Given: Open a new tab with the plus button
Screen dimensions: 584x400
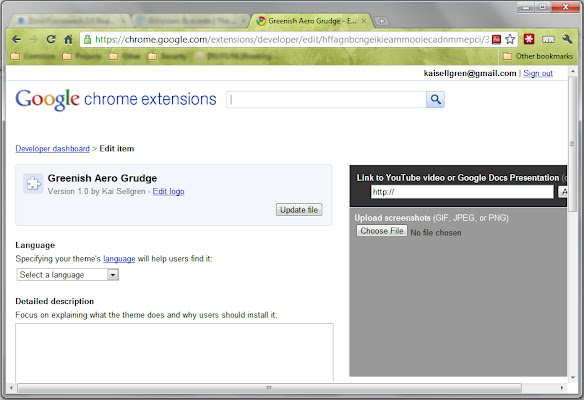Looking at the screenshot, I should tap(381, 21).
